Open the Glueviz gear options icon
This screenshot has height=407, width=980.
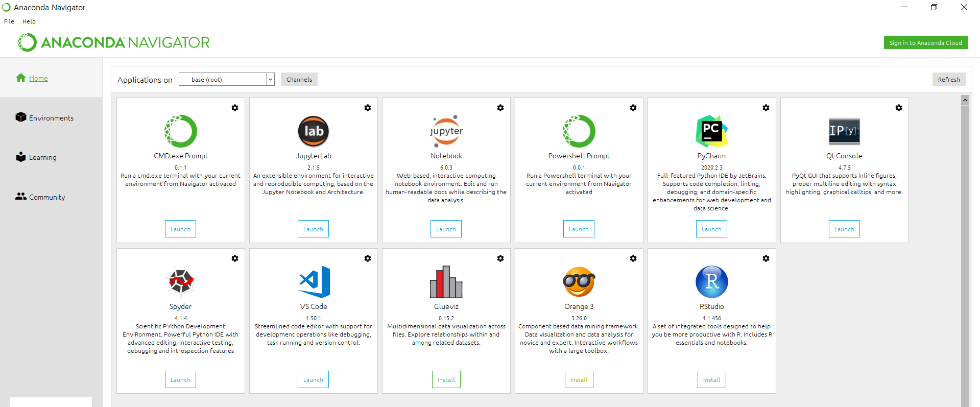500,258
